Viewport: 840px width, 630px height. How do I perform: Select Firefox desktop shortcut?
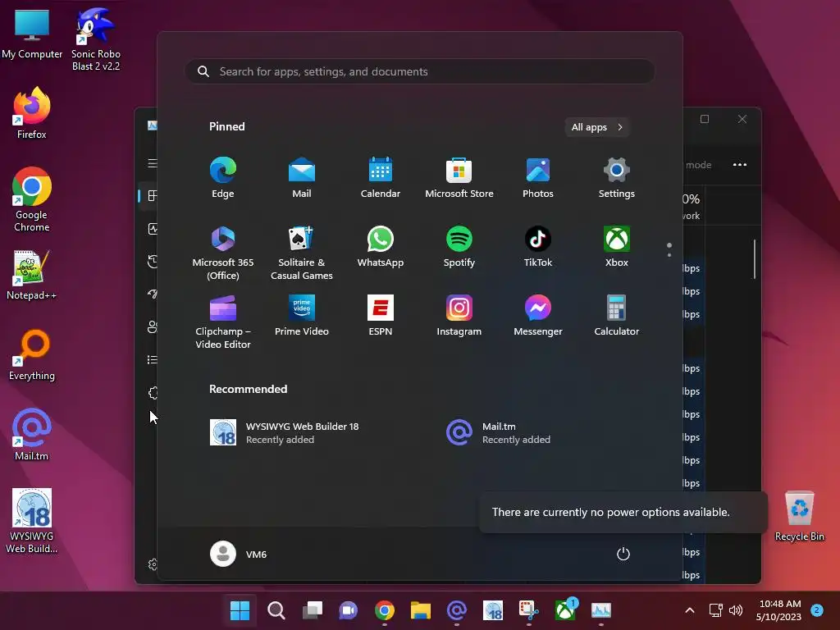[32, 113]
